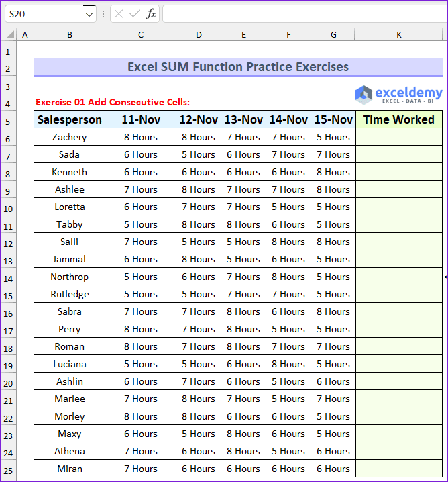The width and height of the screenshot is (448, 482).
Task: Click Luciana's 14-Nov cell with 8 Hours
Action: [x=288, y=364]
